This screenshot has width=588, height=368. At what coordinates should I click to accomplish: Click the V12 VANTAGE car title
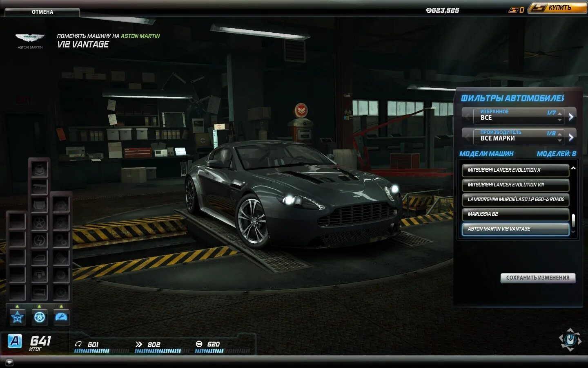point(83,44)
